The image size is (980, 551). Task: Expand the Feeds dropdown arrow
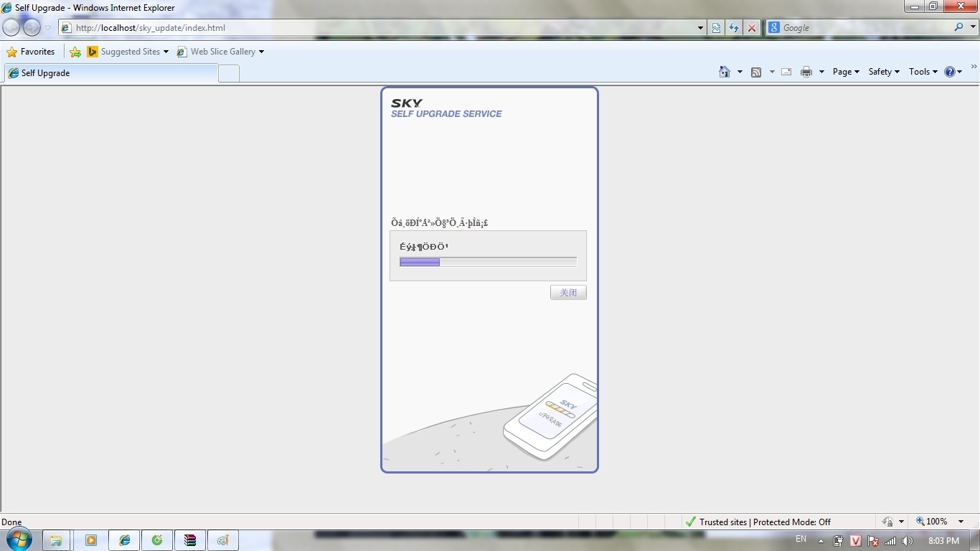click(x=772, y=72)
